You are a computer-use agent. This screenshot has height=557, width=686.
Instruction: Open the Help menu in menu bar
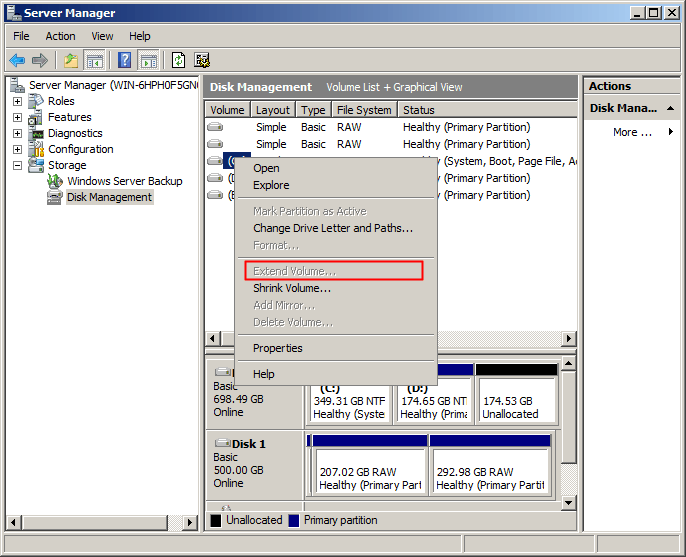[x=140, y=36]
